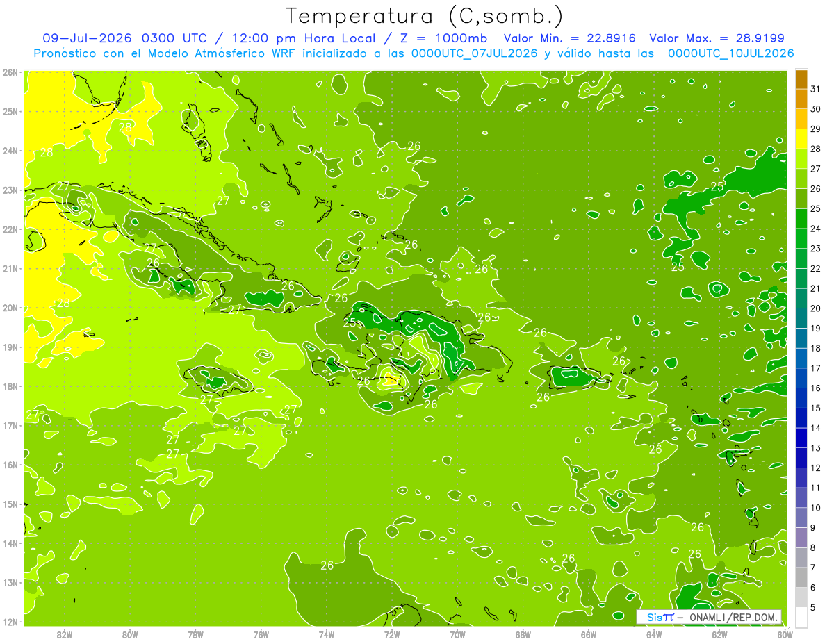834x644 pixels.
Task: Click the '82W' longitude axis label
Action: [64, 634]
